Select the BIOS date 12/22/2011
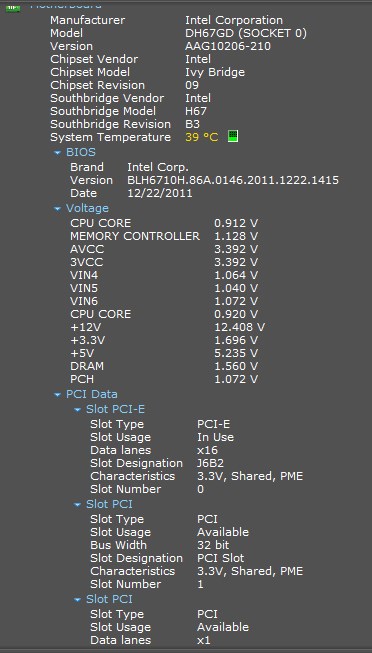 [x=160, y=193]
